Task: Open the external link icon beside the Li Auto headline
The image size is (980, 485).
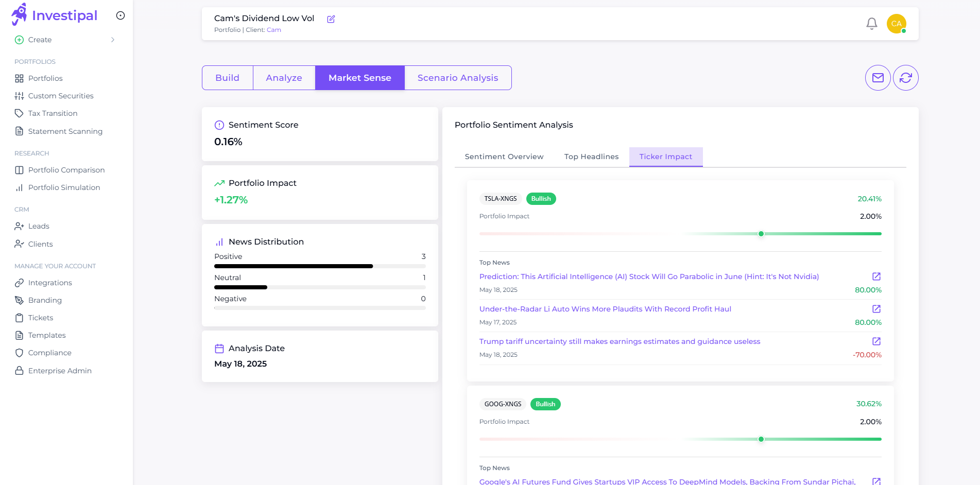Action: pyautogui.click(x=876, y=309)
